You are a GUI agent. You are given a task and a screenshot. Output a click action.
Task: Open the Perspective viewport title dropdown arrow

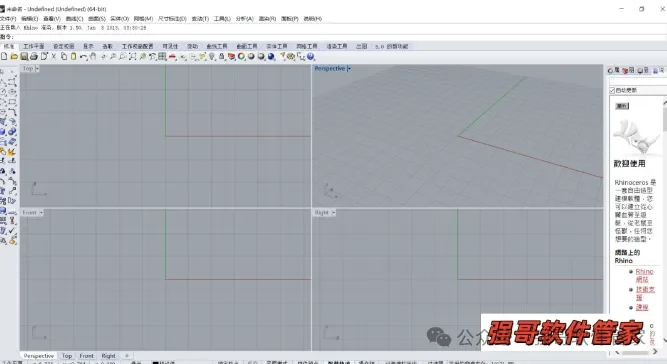point(349,68)
